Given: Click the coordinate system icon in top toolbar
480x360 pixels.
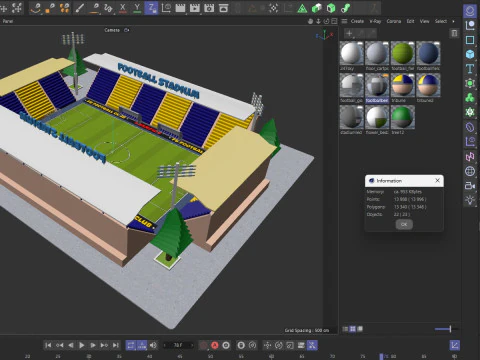Looking at the screenshot, I should coord(166,8).
